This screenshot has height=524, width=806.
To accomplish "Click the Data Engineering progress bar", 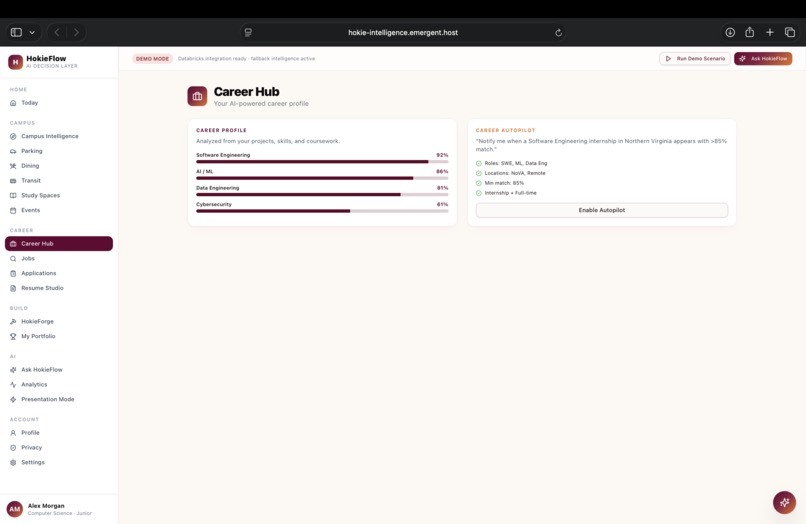I will pos(322,194).
